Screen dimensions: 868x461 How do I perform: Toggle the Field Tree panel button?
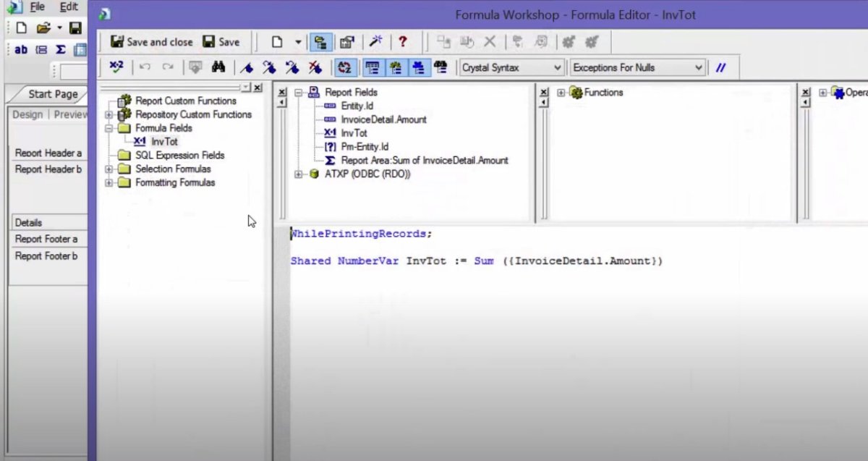pos(372,67)
